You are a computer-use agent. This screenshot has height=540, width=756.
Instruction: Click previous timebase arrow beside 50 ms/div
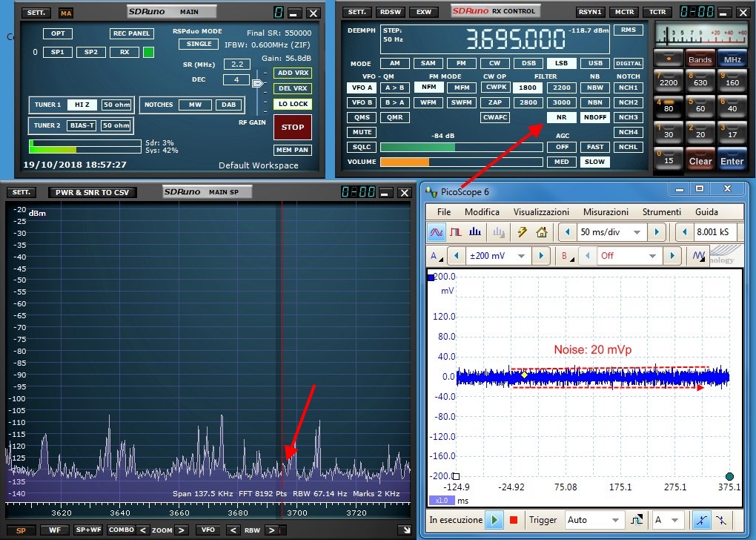568,232
